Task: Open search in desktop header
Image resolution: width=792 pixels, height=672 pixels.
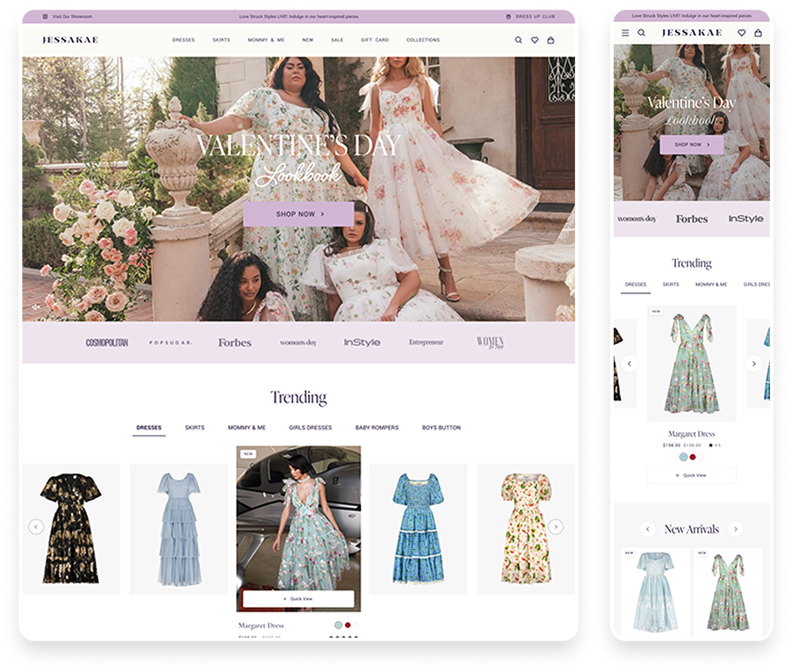Action: [518, 40]
